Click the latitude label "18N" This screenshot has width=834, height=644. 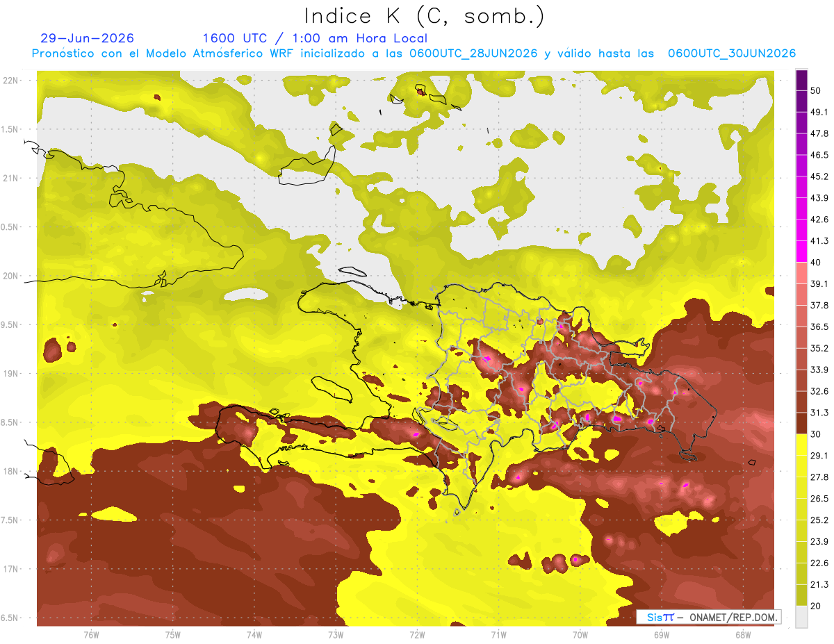pos(11,472)
